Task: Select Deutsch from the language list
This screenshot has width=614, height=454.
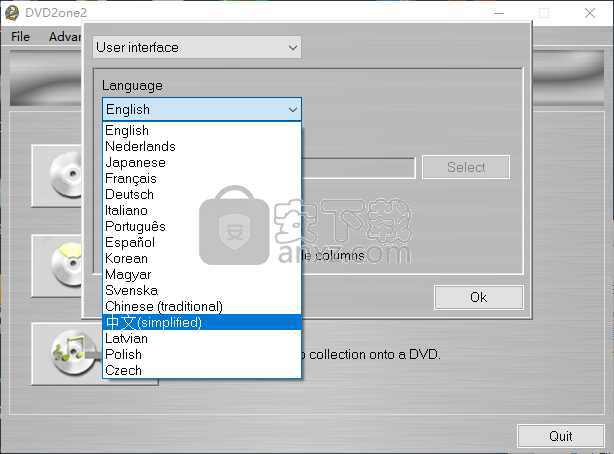Action: (202, 195)
